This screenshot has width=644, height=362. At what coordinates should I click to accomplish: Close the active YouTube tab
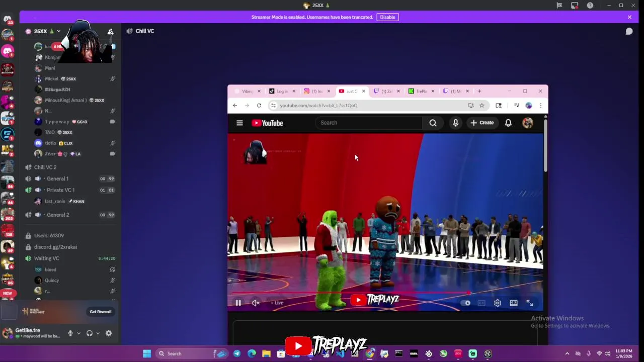point(363,91)
